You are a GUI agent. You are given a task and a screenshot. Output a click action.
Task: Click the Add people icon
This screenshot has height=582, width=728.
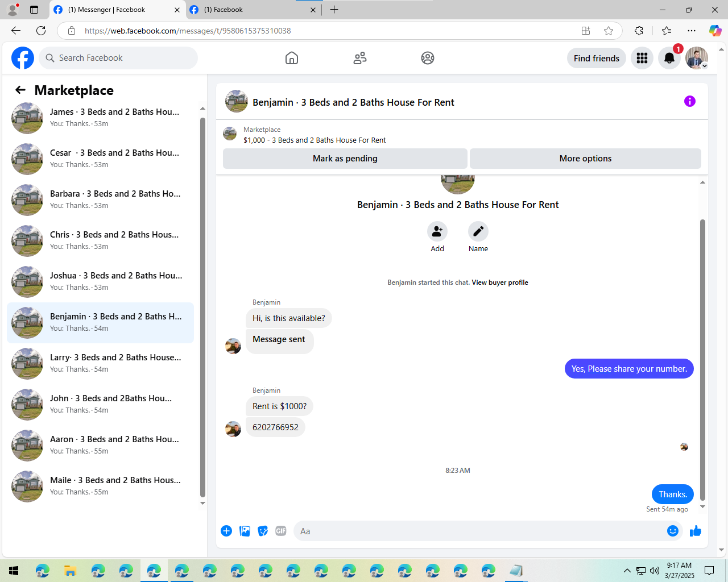pos(437,231)
